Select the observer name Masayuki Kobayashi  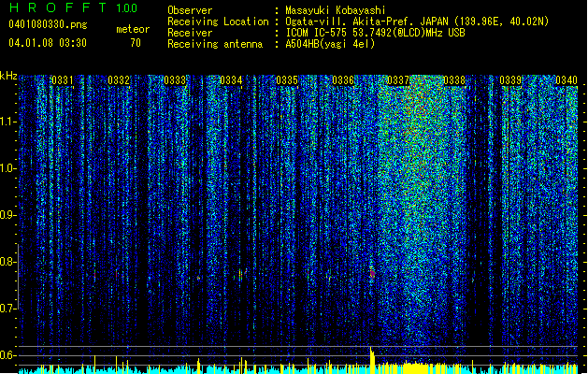pos(335,10)
